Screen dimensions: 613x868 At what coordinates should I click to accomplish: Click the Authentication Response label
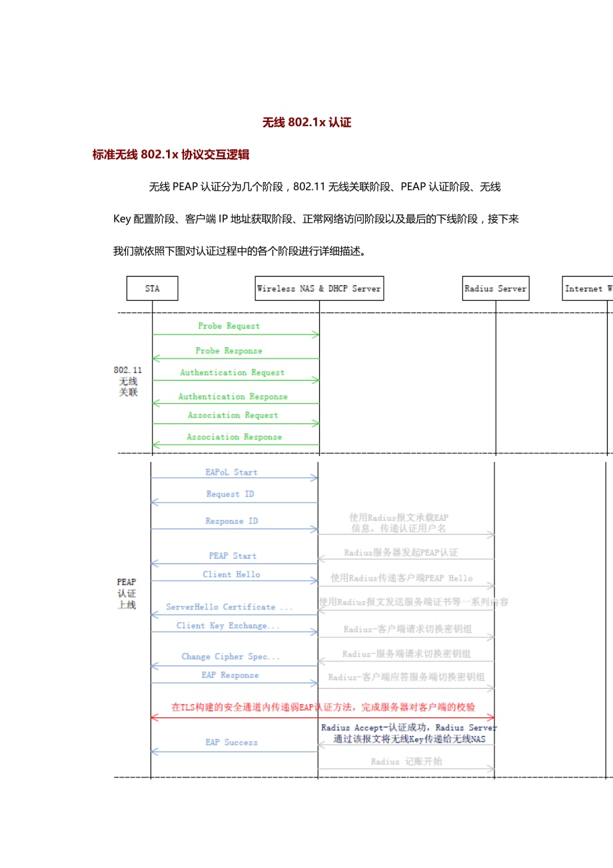pyautogui.click(x=233, y=397)
